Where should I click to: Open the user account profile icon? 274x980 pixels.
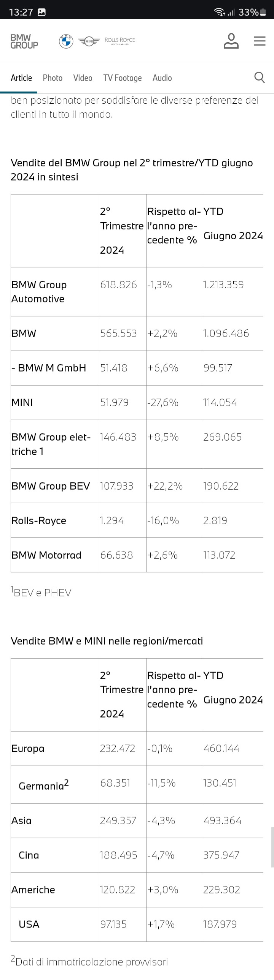click(231, 41)
